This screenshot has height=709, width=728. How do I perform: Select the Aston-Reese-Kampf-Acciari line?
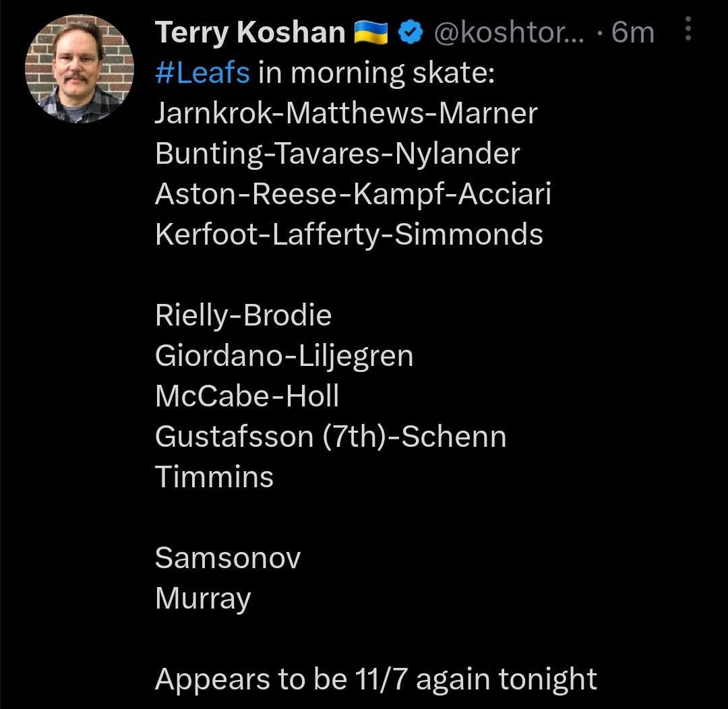(x=353, y=194)
